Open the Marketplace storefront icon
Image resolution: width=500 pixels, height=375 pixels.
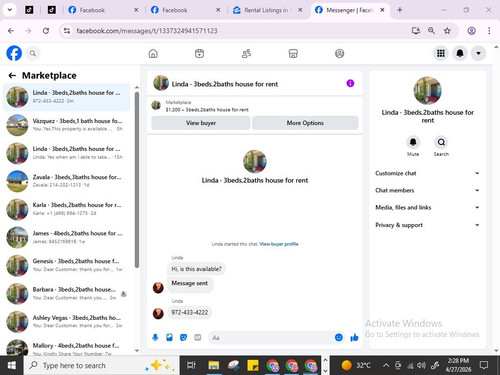point(293,53)
